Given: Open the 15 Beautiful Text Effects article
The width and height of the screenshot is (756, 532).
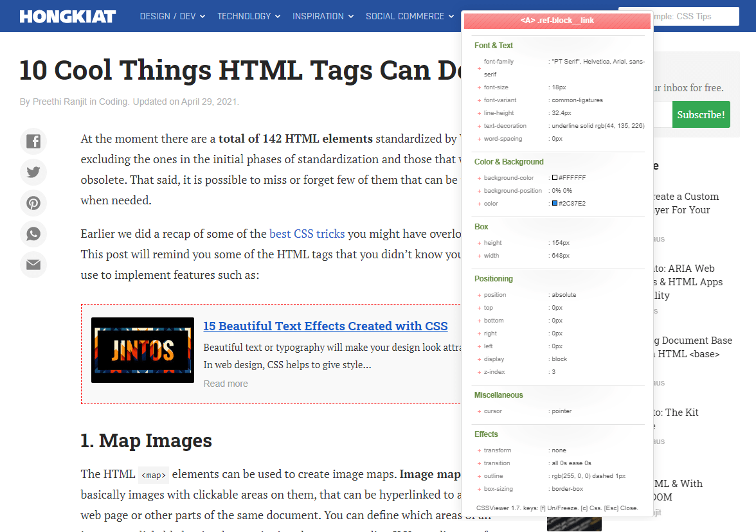Looking at the screenshot, I should [x=325, y=326].
